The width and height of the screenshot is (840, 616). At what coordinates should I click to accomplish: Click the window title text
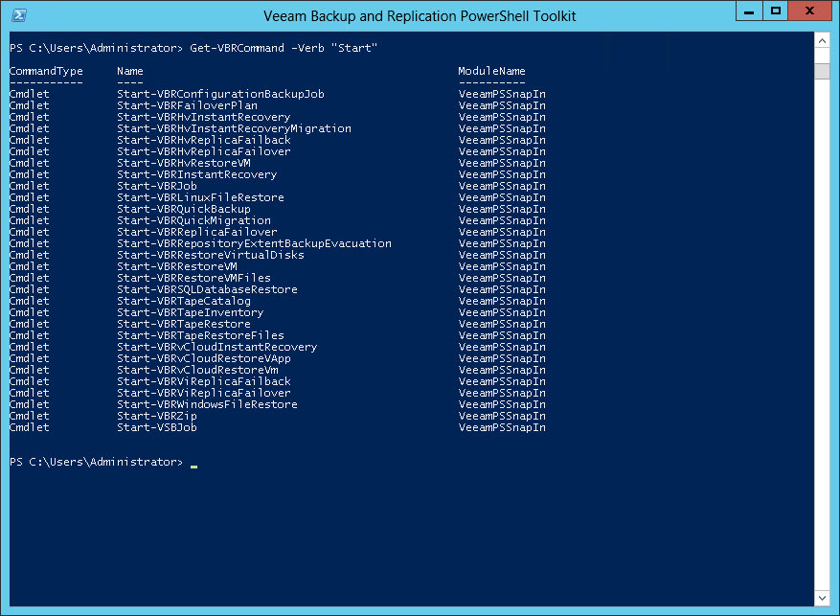(x=420, y=16)
